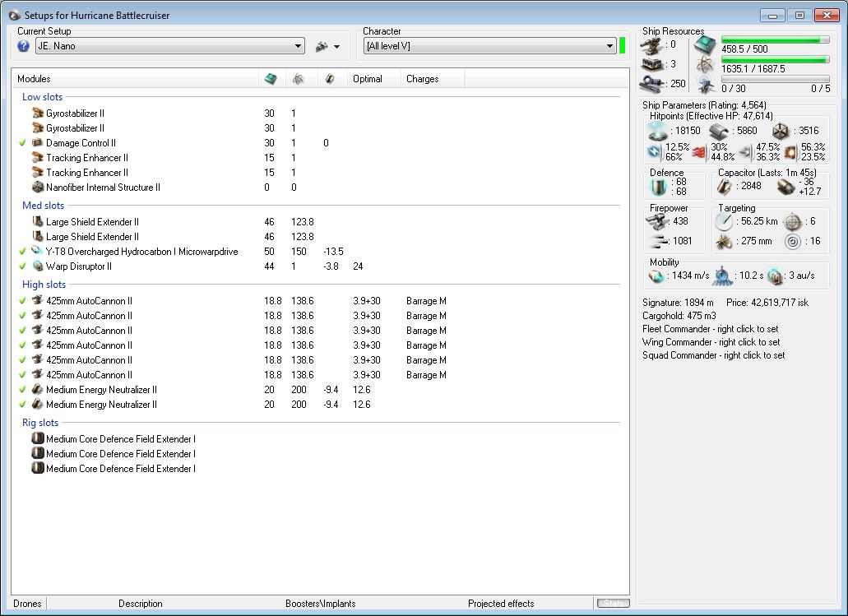This screenshot has width=848, height=616.
Task: Toggle the Damage Control II active checkmark
Action: 23,143
